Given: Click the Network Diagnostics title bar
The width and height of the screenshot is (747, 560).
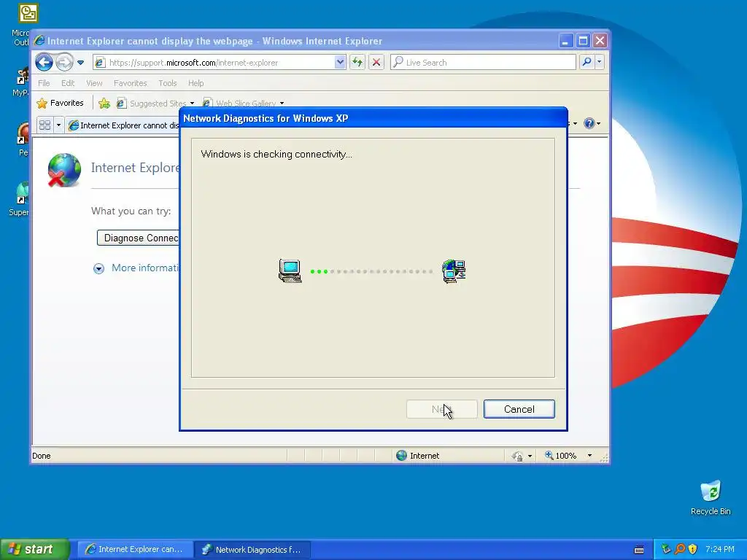Looking at the screenshot, I should 373,118.
